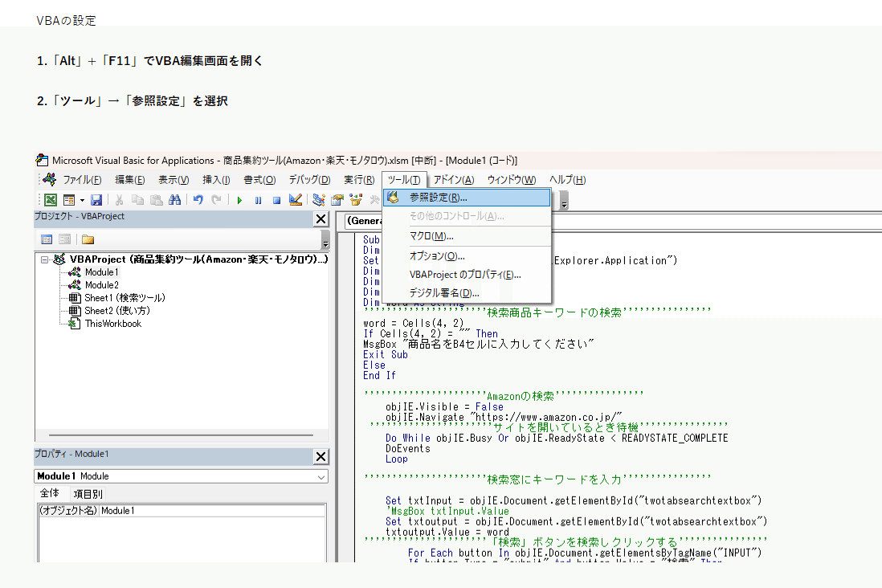
Task: Click the Paste clipboard icon
Action: [157, 200]
